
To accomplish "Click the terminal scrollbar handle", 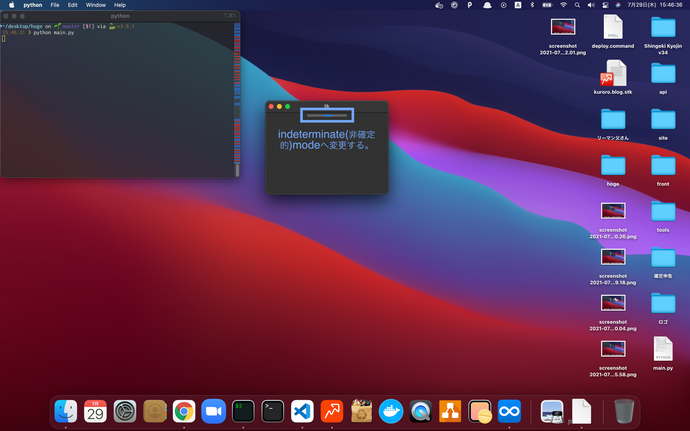I will pos(238,170).
